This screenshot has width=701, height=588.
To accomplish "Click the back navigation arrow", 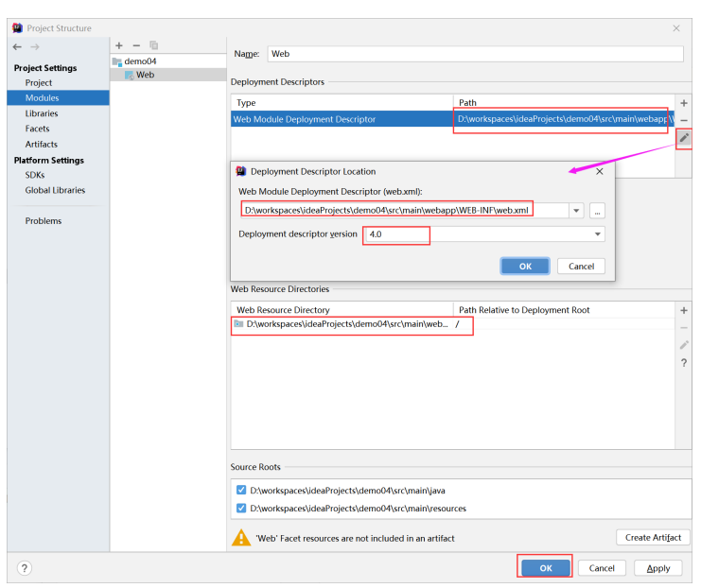I will pyautogui.click(x=17, y=47).
